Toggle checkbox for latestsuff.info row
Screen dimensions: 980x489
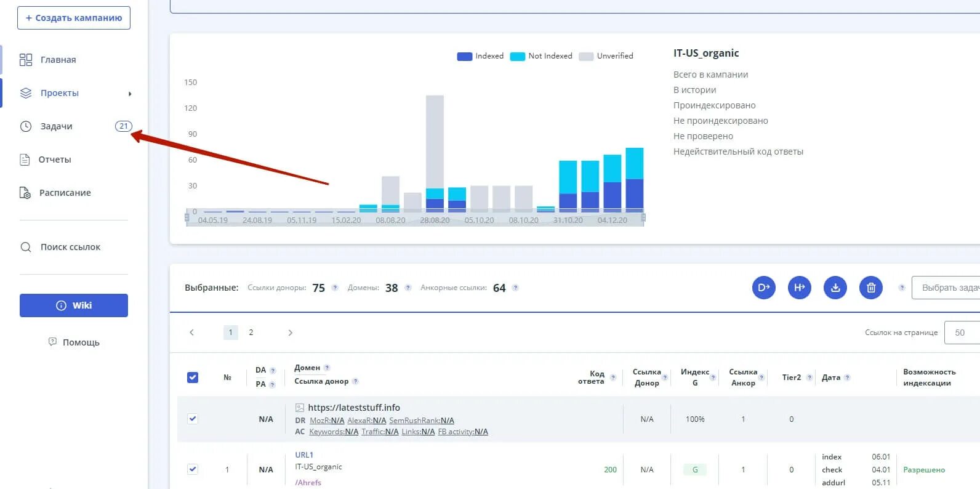[193, 419]
